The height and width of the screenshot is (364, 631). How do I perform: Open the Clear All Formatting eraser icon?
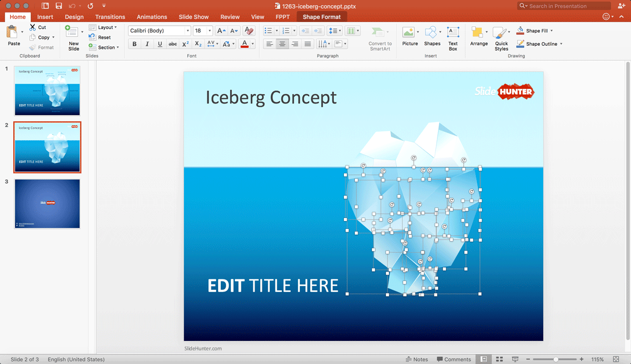point(248,30)
